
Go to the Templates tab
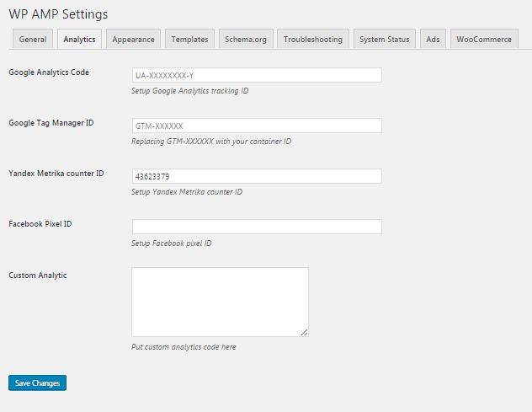(x=189, y=39)
